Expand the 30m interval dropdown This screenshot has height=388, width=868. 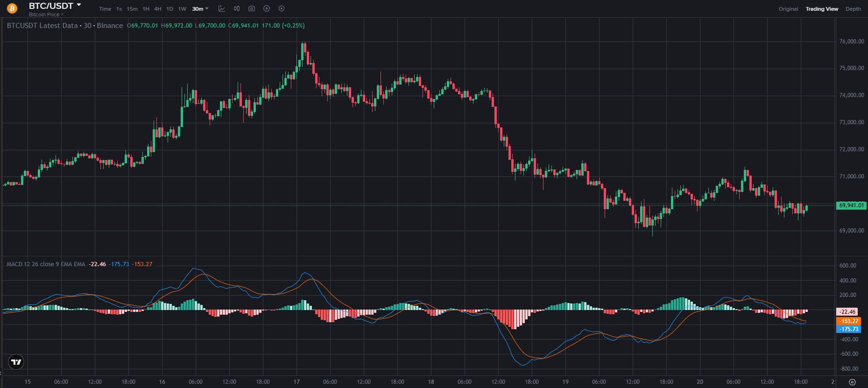click(200, 9)
